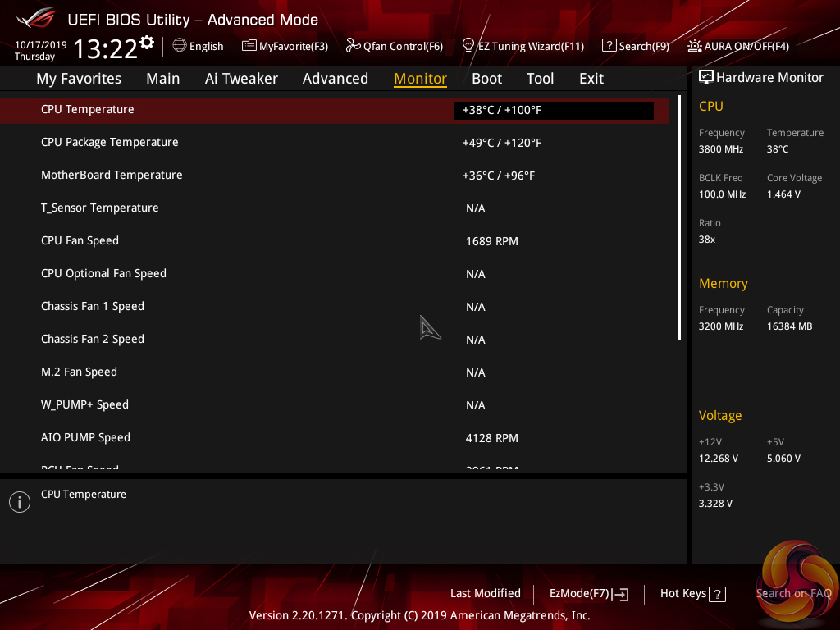Open the Ai Tweaker tab

(241, 79)
